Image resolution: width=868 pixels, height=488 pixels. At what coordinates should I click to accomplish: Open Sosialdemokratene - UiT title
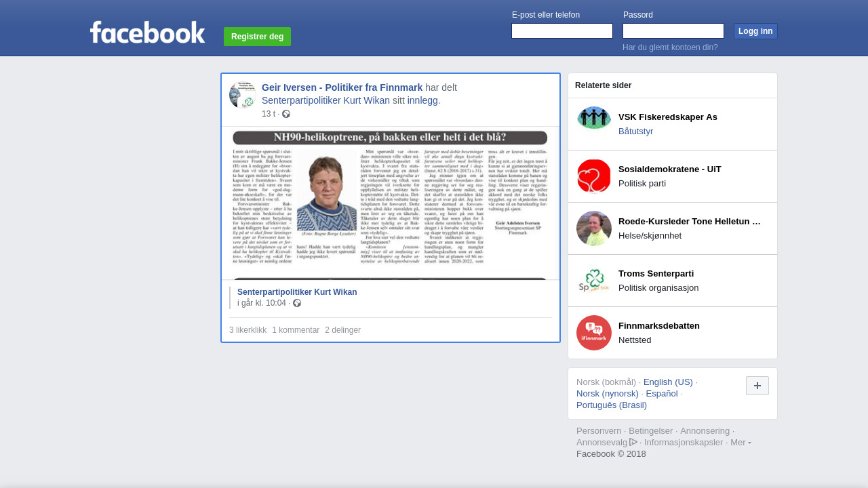(x=670, y=169)
